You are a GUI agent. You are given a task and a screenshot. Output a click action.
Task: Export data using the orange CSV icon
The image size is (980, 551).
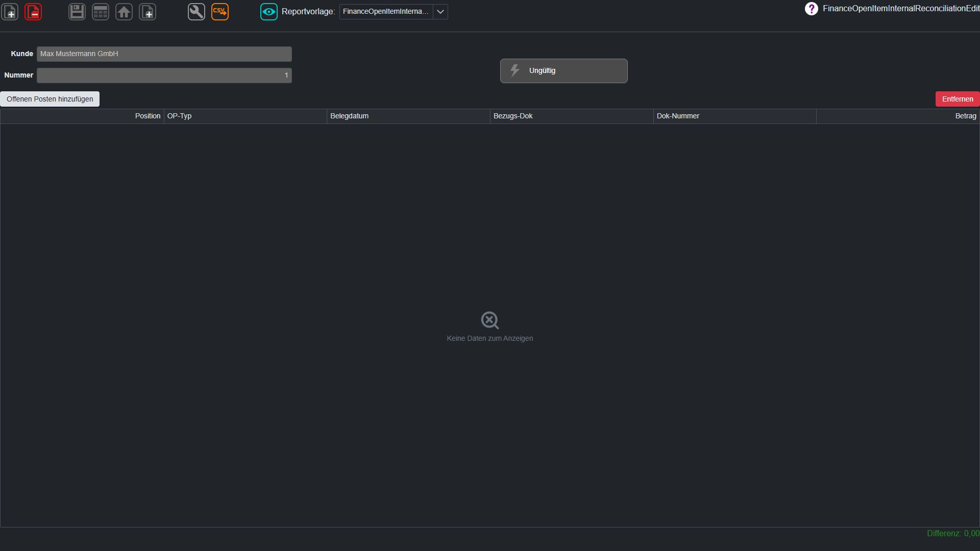(x=220, y=12)
